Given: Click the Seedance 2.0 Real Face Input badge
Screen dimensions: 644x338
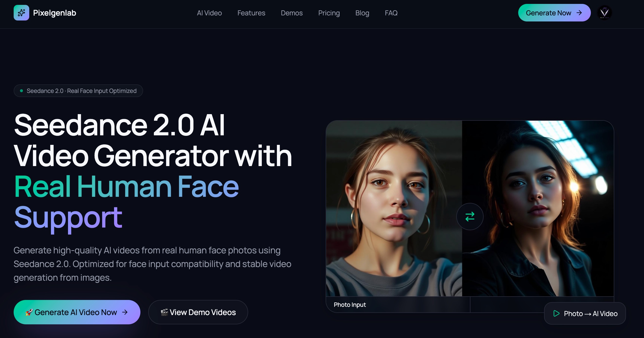Looking at the screenshot, I should click(78, 91).
